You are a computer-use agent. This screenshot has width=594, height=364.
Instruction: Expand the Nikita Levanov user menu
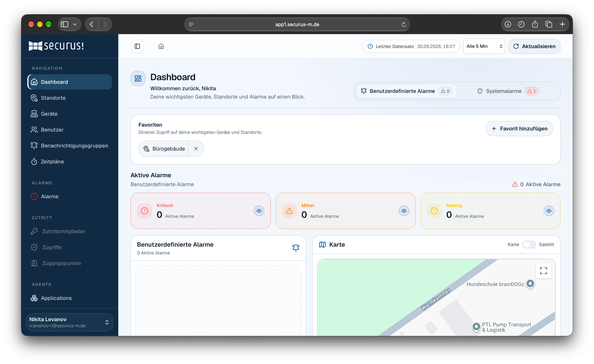click(x=69, y=322)
